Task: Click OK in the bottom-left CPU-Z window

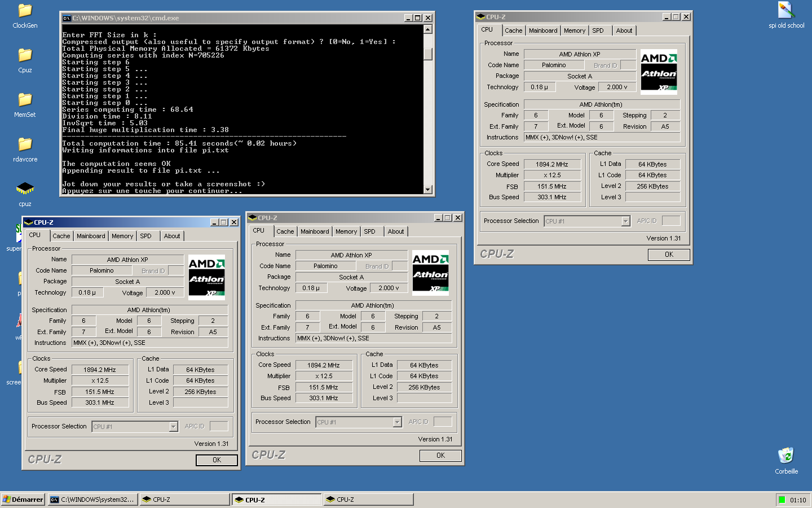Action: (x=217, y=460)
